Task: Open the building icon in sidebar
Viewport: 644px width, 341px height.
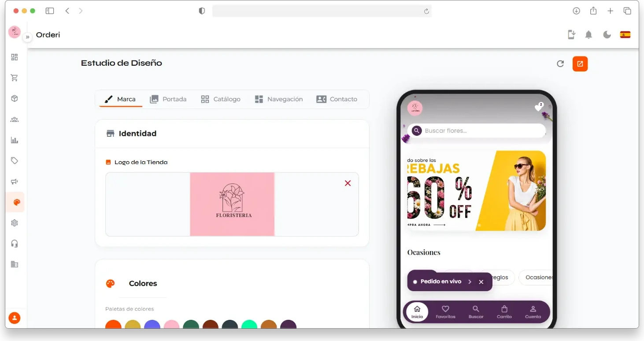Action: (15, 264)
